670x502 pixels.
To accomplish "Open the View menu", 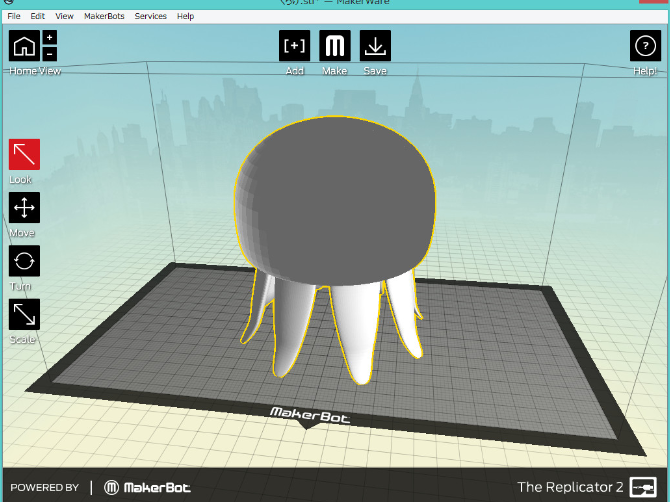I will click(64, 16).
